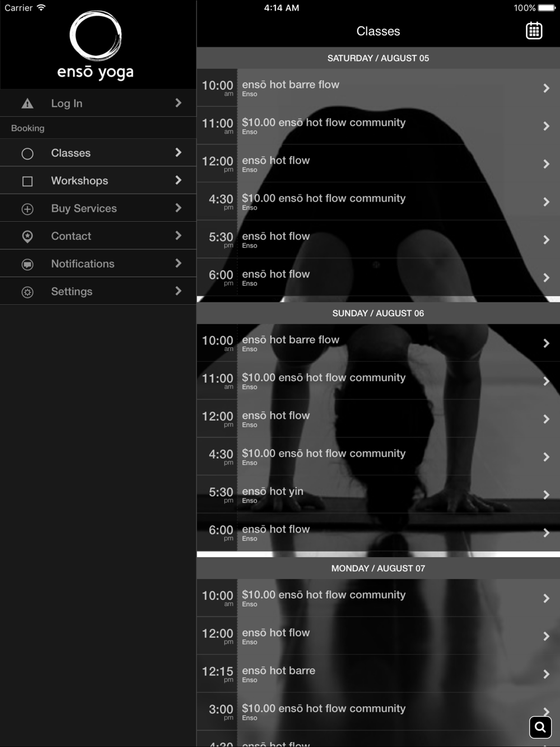Tap the Wi-Fi icon in status bar
560x747 pixels.
(41, 7)
